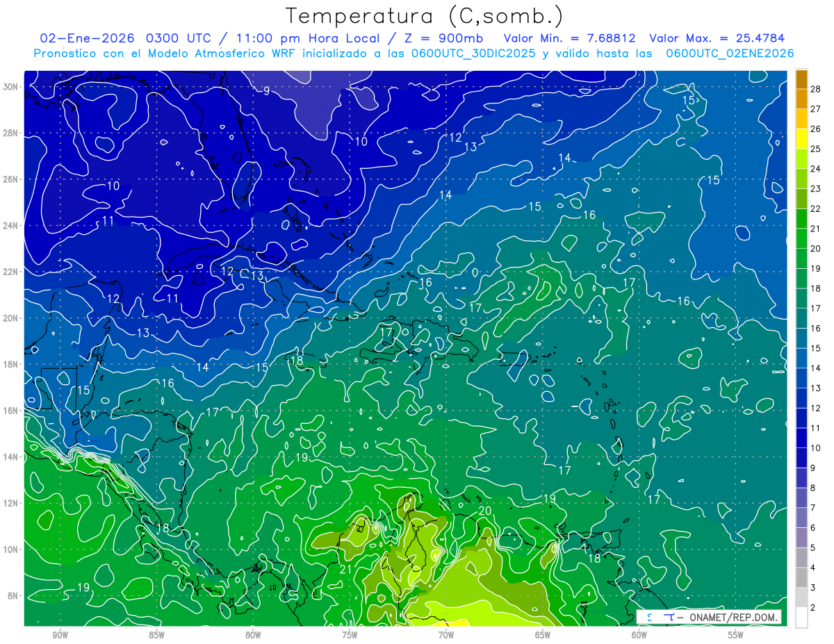Click the 80W longitude axis label
The height and width of the screenshot is (644, 834).
[x=253, y=635]
